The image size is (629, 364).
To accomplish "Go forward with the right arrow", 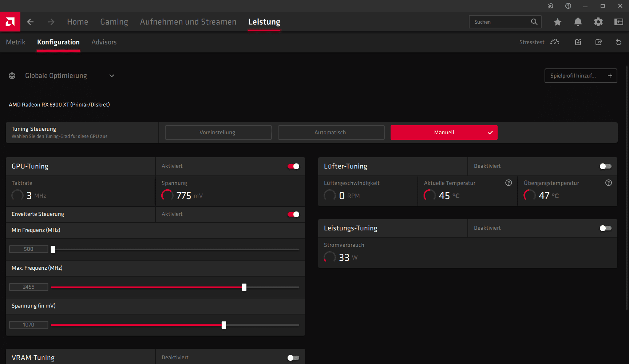I will 51,22.
